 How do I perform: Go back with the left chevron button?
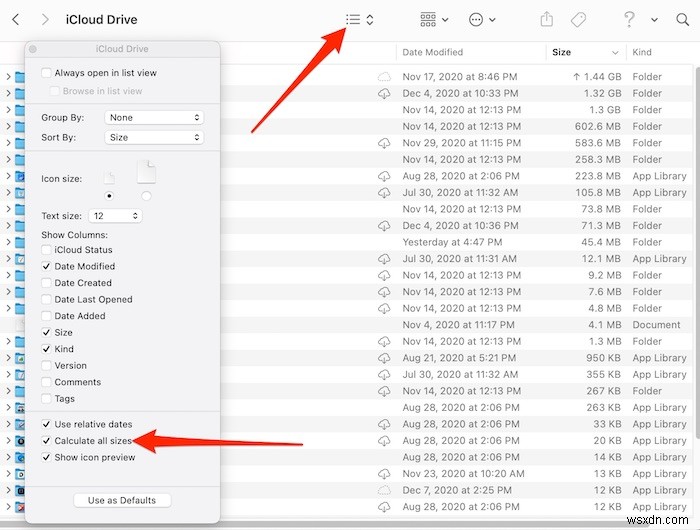[16, 20]
